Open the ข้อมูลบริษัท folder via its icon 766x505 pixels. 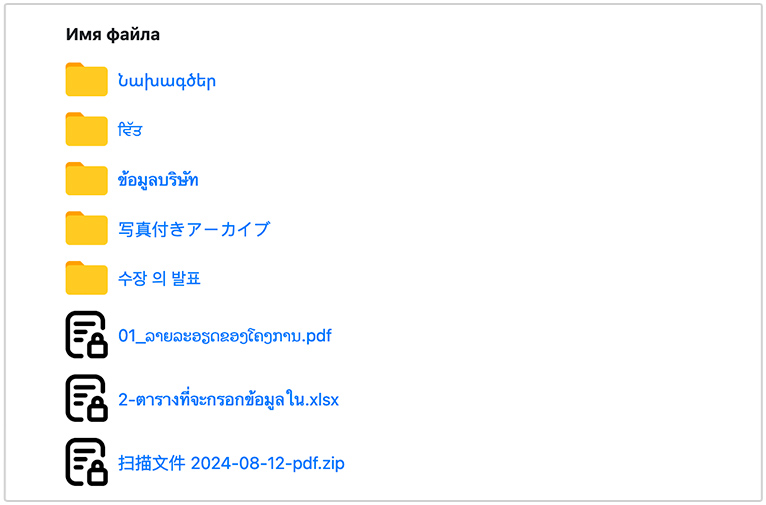click(86, 179)
